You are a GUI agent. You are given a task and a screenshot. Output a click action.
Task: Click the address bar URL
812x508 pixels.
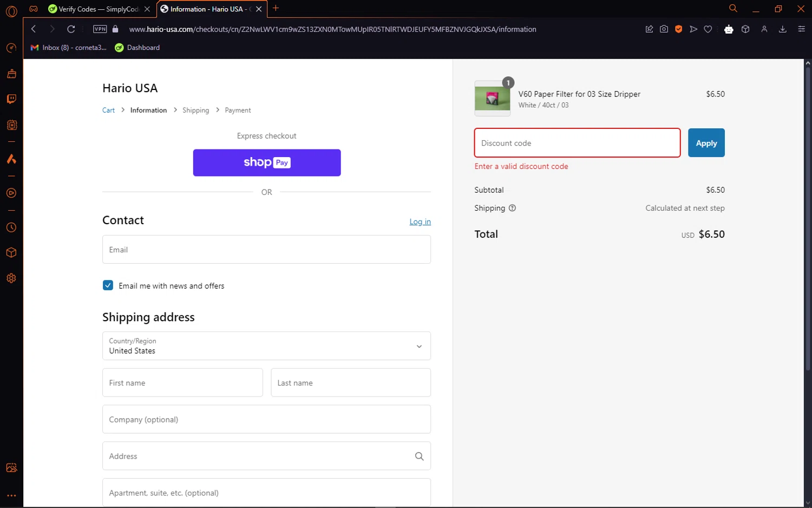pos(333,29)
